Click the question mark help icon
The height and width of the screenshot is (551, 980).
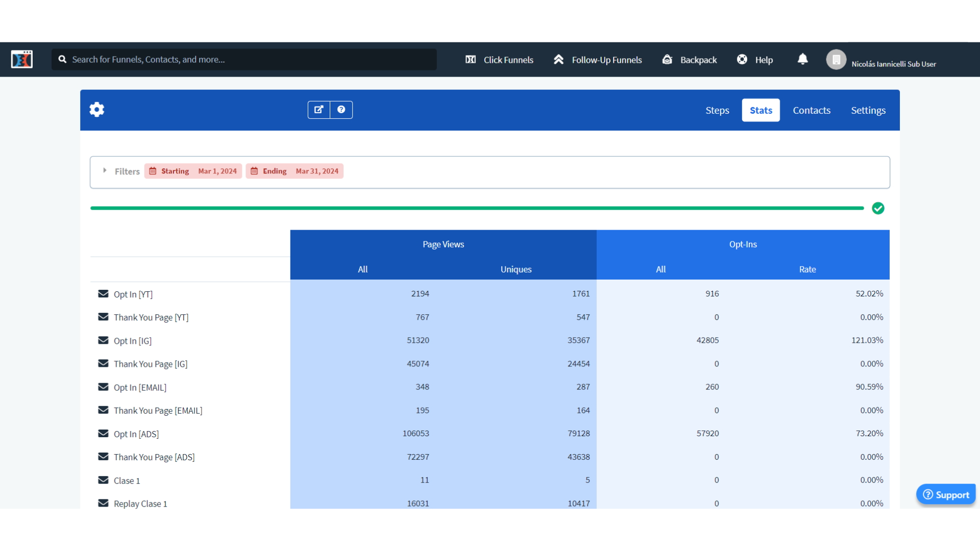[x=341, y=110]
